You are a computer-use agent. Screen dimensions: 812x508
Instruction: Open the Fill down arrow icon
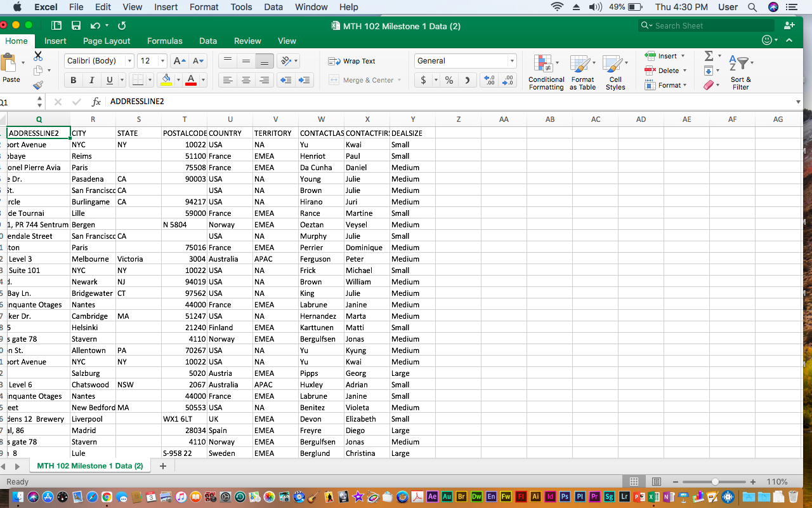[x=709, y=70]
